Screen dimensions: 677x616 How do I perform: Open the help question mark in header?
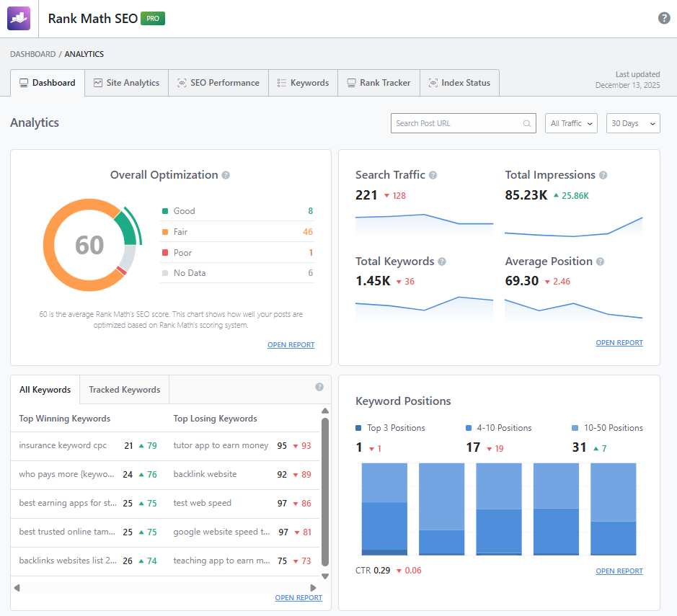point(663,18)
